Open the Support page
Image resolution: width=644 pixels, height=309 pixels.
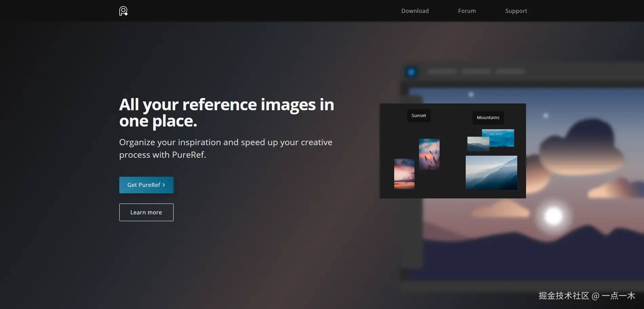tap(516, 11)
